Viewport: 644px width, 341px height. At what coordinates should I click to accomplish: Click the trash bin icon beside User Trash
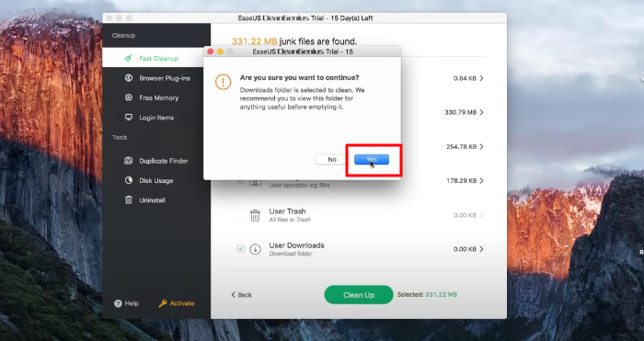(x=255, y=215)
